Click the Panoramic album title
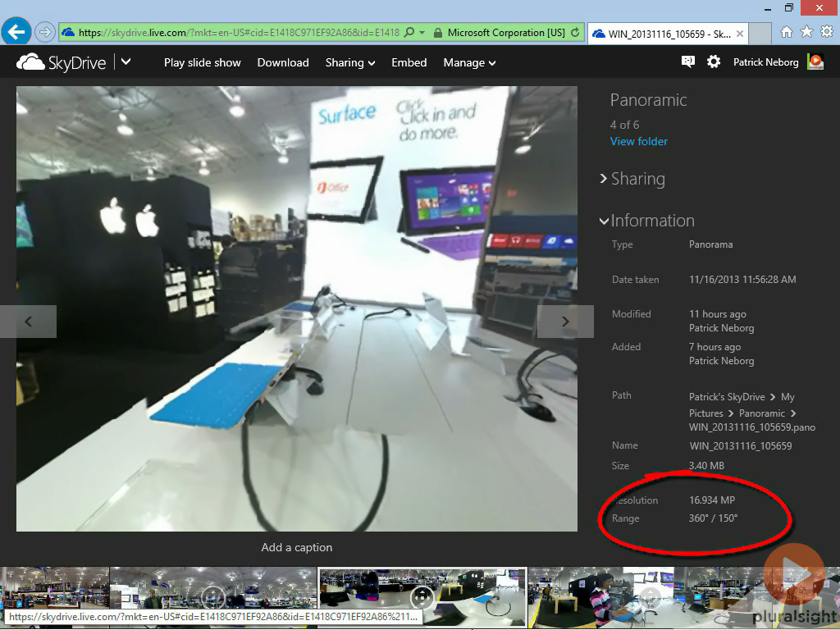840x630 pixels. click(x=648, y=100)
